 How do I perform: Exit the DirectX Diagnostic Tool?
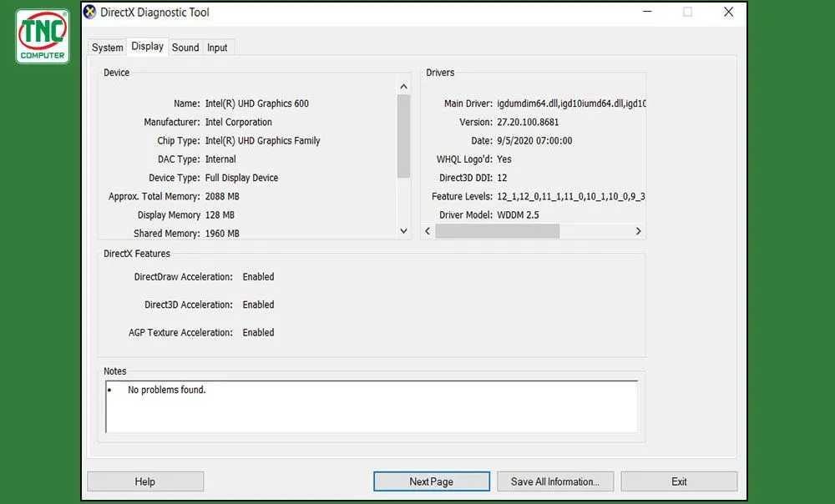[678, 481]
